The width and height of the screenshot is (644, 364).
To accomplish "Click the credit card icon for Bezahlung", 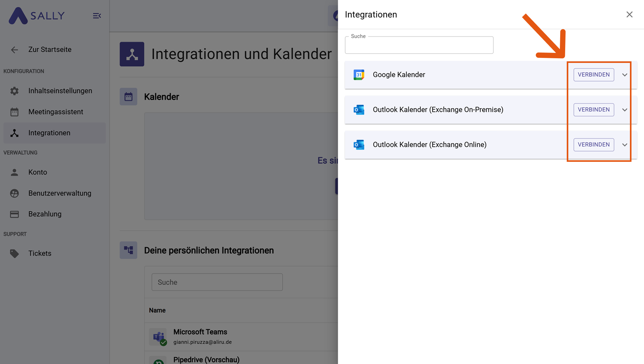I will (14, 214).
